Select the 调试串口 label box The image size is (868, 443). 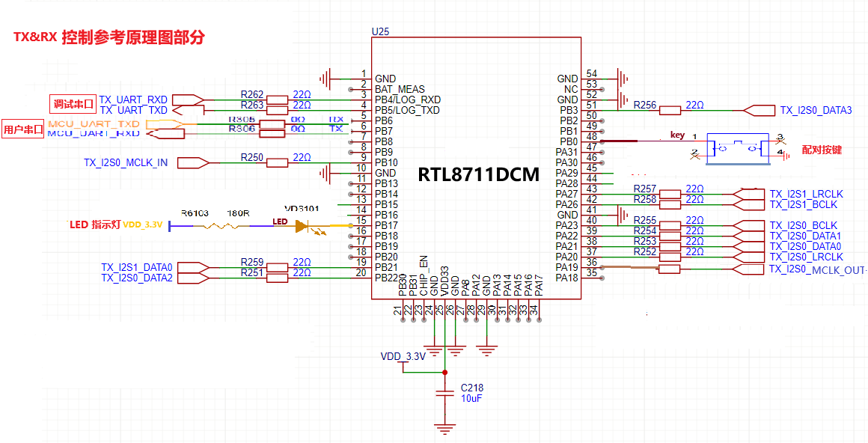point(73,103)
